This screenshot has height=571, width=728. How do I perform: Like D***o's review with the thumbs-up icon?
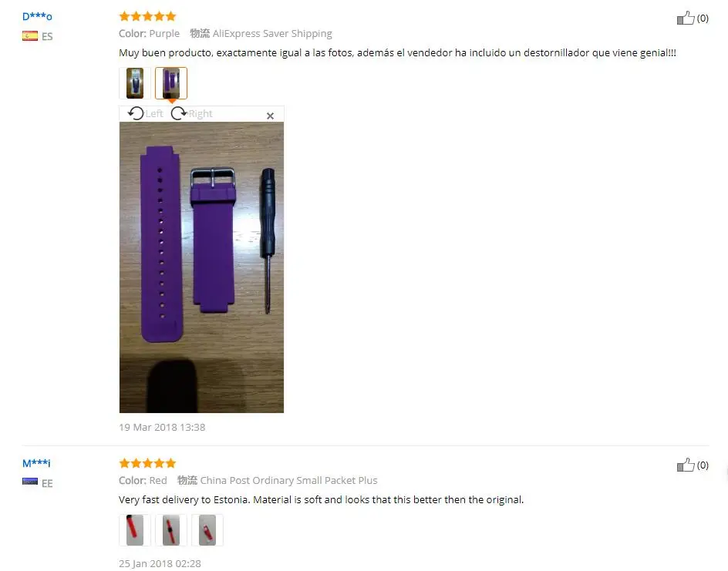click(686, 18)
